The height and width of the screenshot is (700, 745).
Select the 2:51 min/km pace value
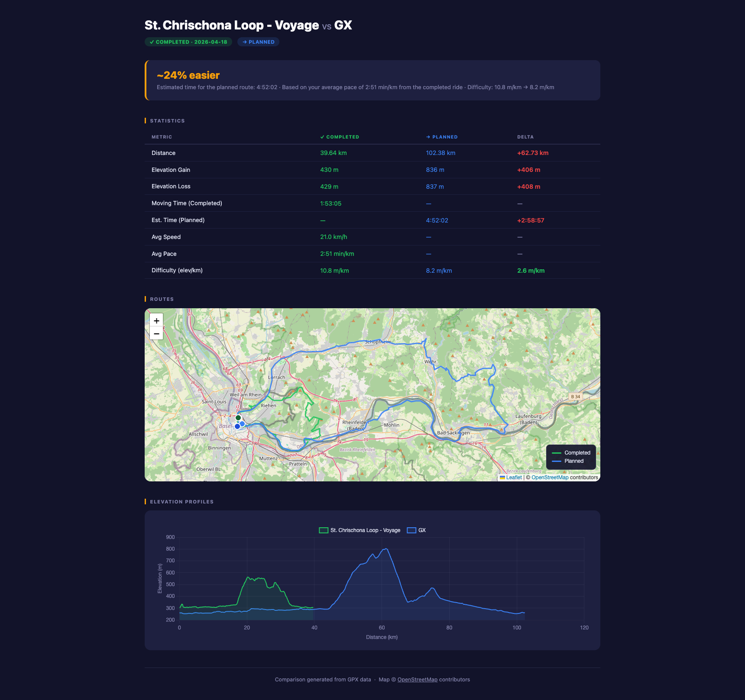point(337,254)
